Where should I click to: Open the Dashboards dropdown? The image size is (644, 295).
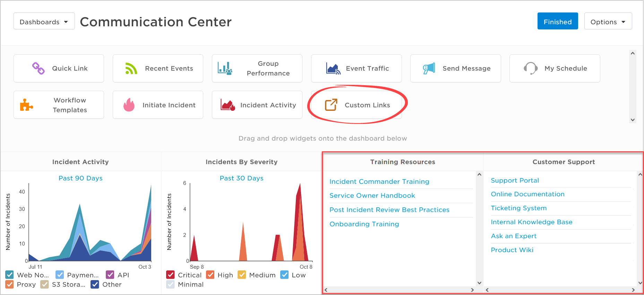click(44, 21)
